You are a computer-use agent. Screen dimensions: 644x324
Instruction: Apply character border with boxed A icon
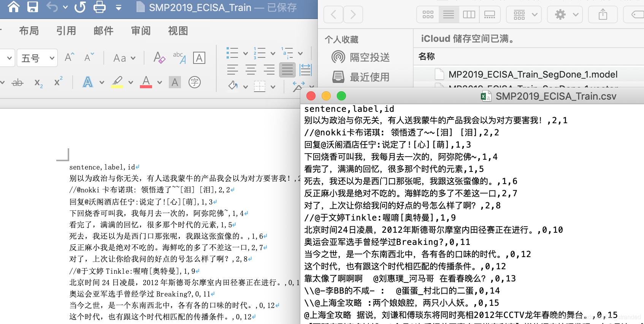[199, 58]
